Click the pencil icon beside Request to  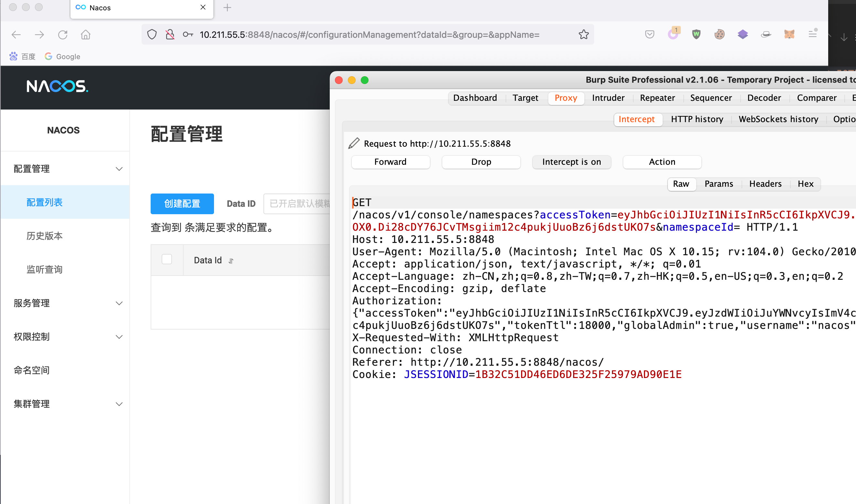354,143
